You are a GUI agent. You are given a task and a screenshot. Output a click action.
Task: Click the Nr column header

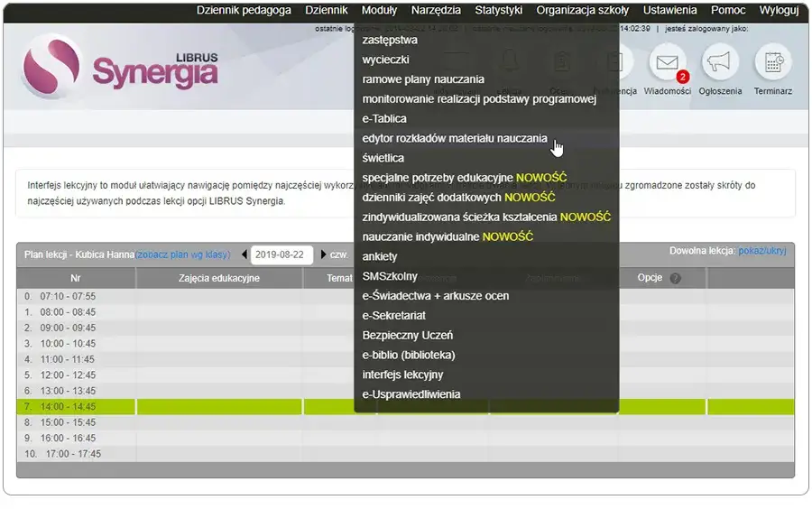click(76, 278)
